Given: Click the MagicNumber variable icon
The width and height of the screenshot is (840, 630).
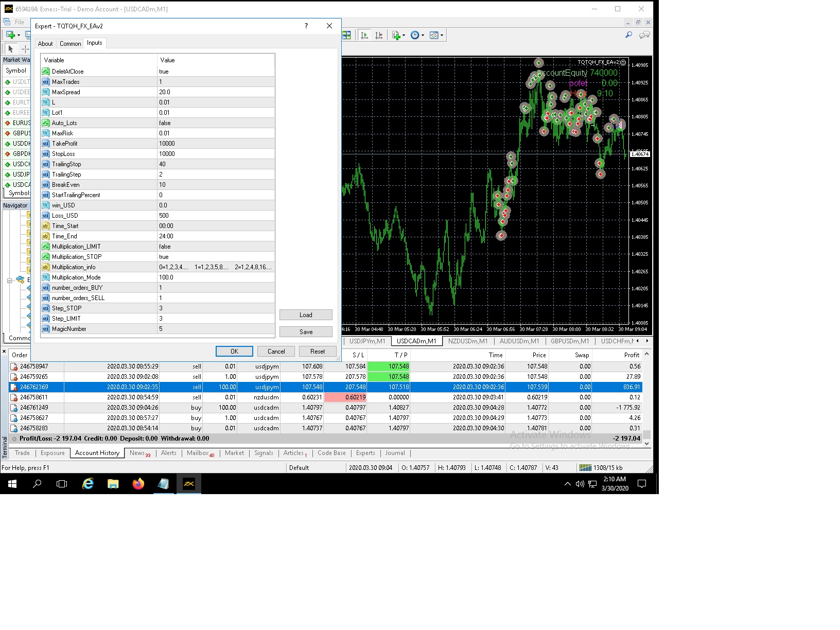Looking at the screenshot, I should [x=46, y=329].
